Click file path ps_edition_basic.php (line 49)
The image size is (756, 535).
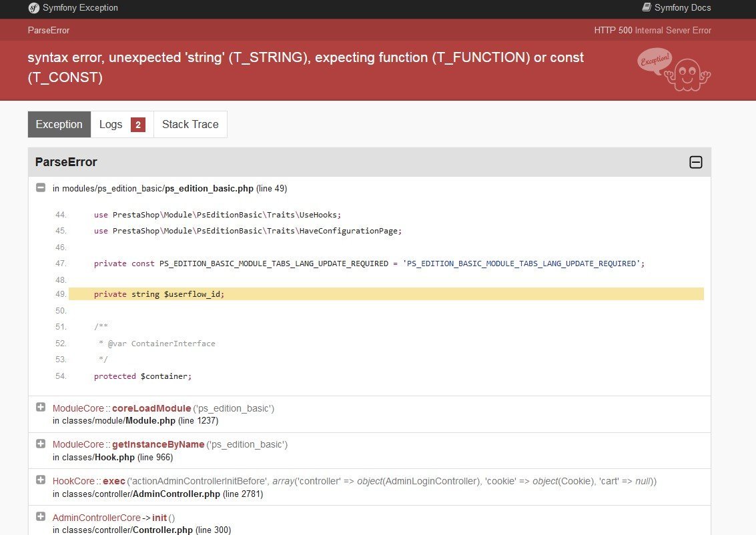coord(169,189)
